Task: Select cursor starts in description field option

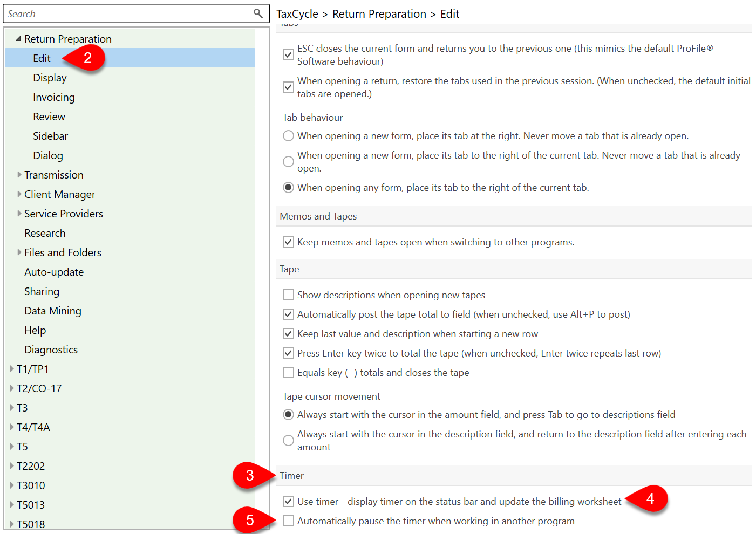Action: click(x=289, y=441)
